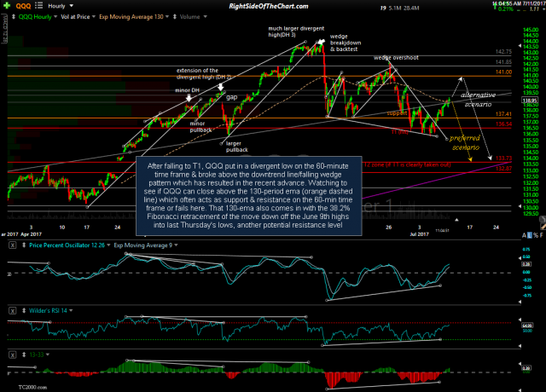Click the 'Jul 2017' date axis label
Screen dimensions: 546x392
click(419, 234)
